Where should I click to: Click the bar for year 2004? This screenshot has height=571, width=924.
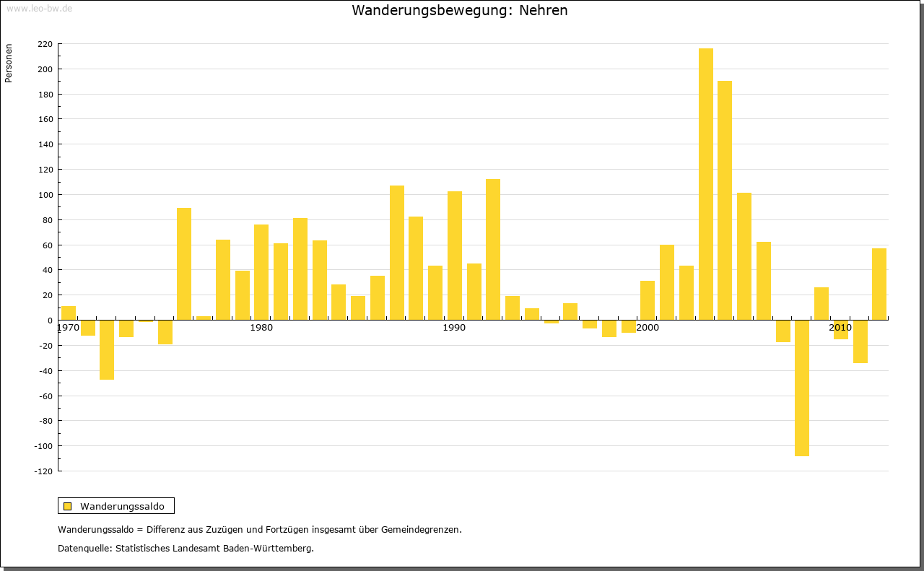pos(725,200)
